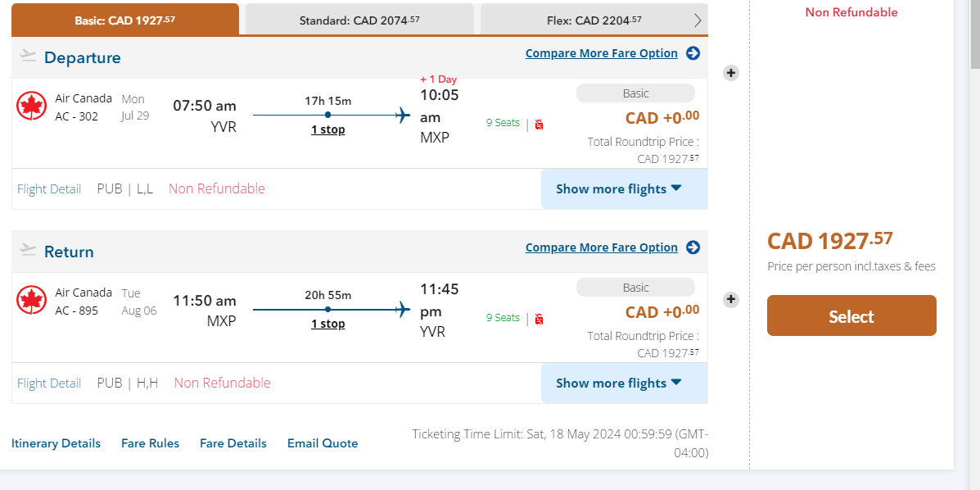Screen dimensions: 980x490
Task: Click the page vertical scrollbar
Action: coord(974,246)
